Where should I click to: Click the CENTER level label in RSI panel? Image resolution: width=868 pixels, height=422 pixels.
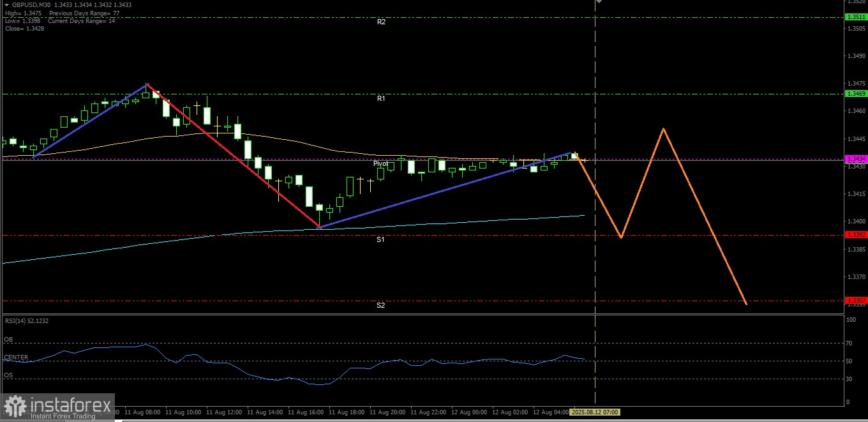16,358
